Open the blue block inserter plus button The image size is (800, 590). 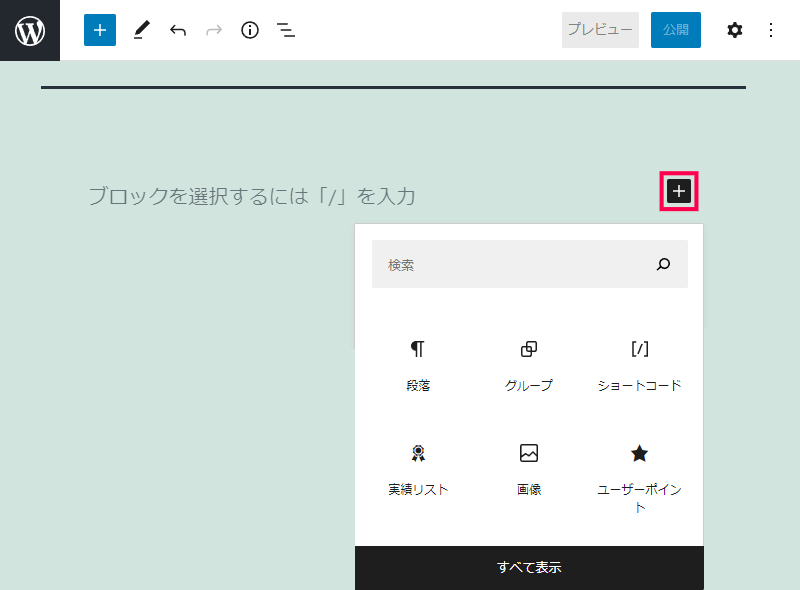100,30
